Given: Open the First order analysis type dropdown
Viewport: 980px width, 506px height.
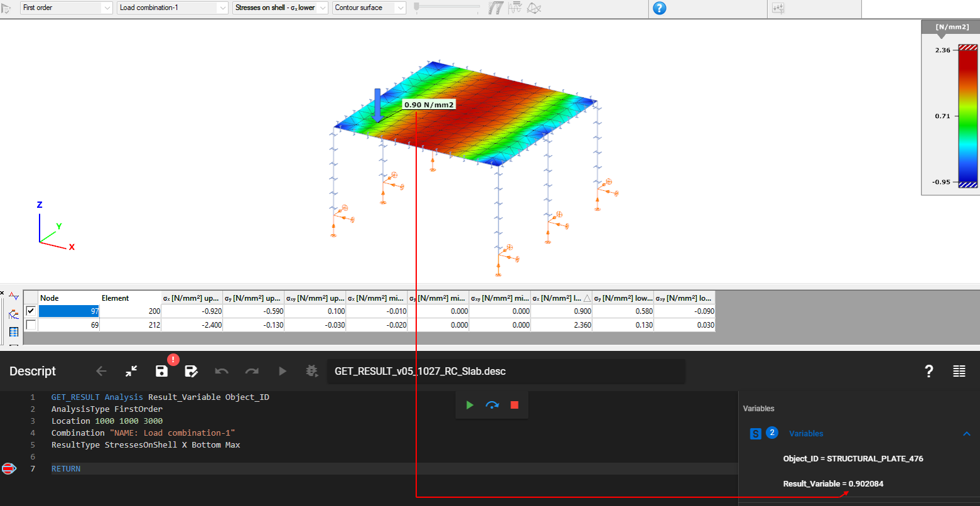Looking at the screenshot, I should pyautogui.click(x=66, y=8).
